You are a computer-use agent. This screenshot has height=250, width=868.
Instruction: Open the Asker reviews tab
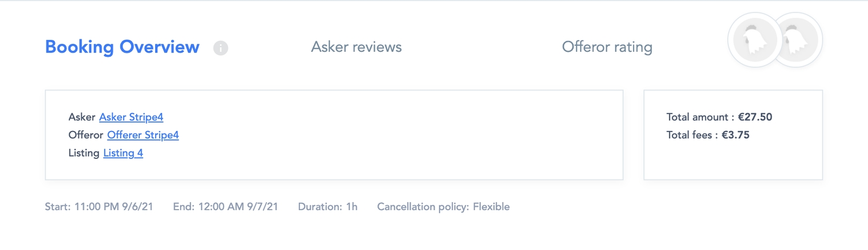point(356,47)
